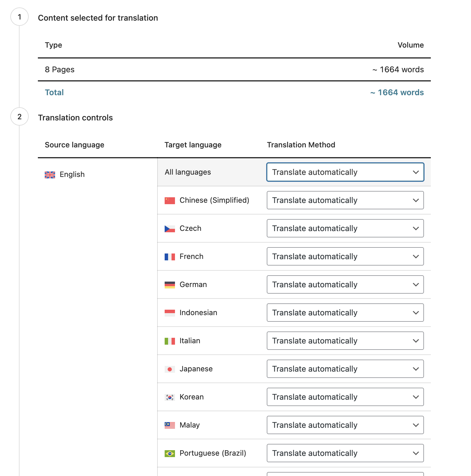Open Portuguese (Brazil) translation method dropdown
This screenshot has width=471, height=476.
pos(345,453)
